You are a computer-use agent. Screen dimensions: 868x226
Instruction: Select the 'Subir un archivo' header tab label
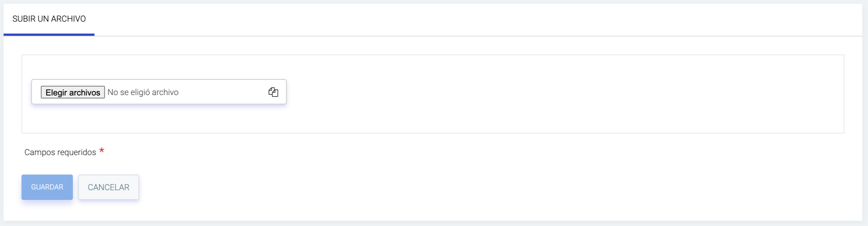click(x=49, y=19)
